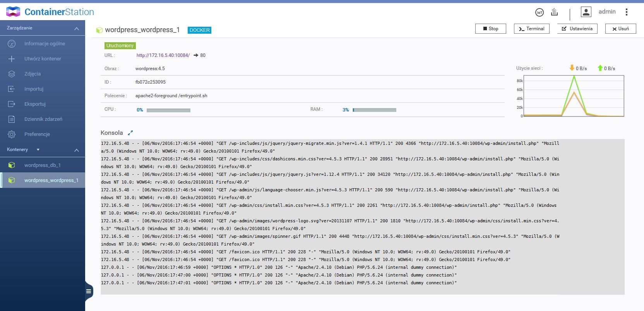Click the wordpress_wordpress_1 page title

142,30
